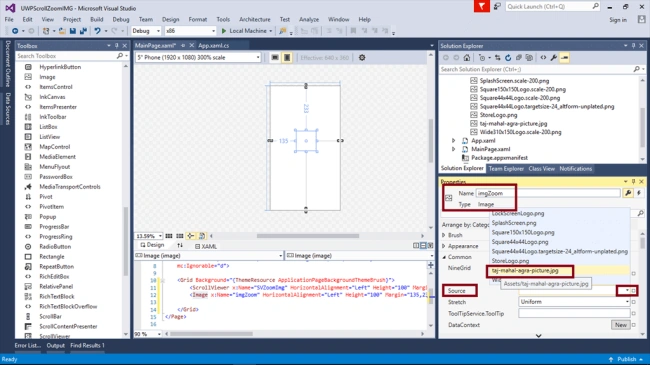650x365 pixels.
Task: Open the Analyze menu
Action: click(309, 19)
